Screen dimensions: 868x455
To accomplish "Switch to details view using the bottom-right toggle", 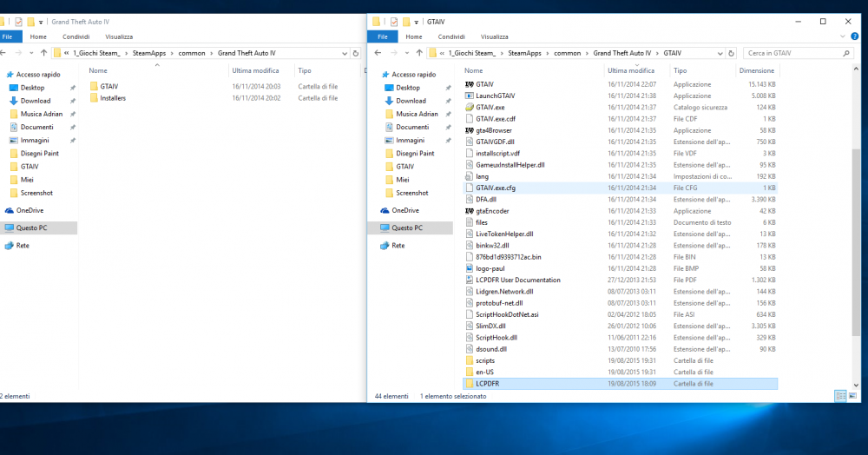I will click(838, 396).
